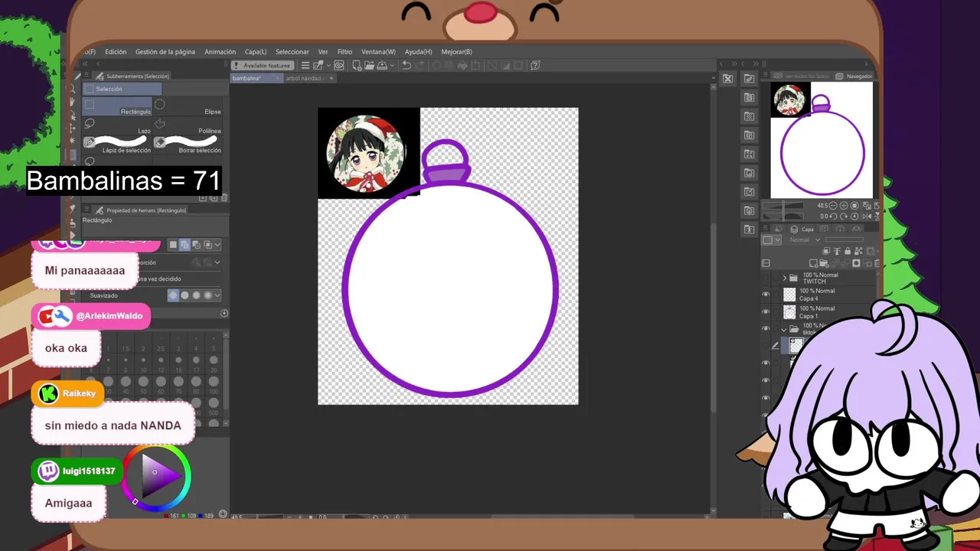The width and height of the screenshot is (980, 551).
Task: Select the Elipse selection subtool
Action: point(188,106)
